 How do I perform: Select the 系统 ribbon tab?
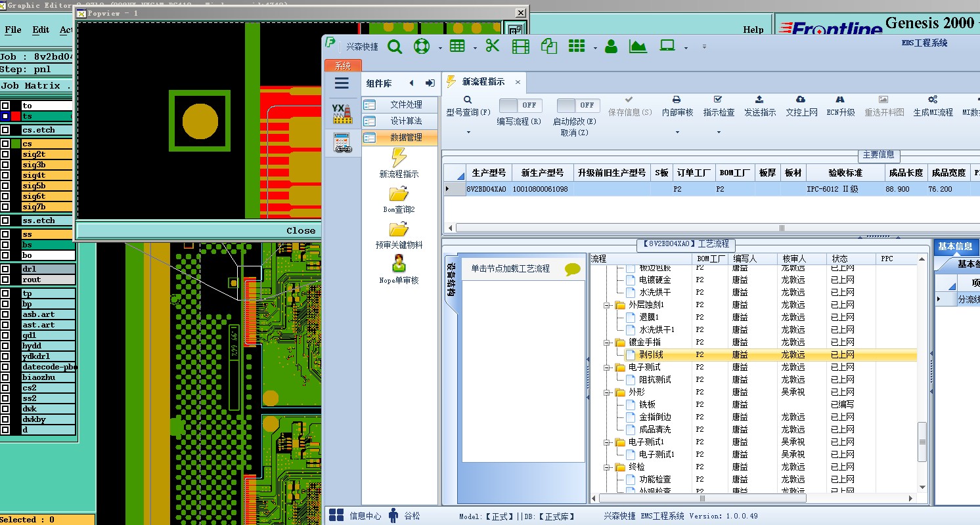pyautogui.click(x=343, y=66)
